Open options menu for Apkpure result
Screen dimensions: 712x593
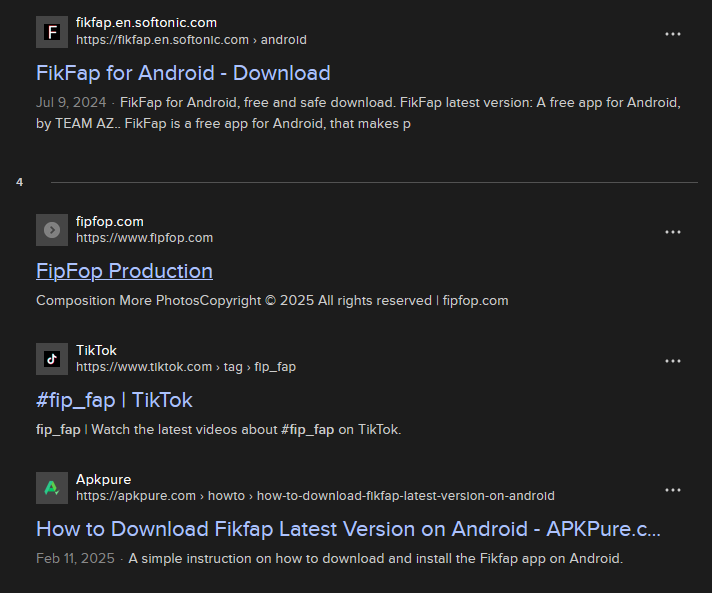(x=672, y=490)
